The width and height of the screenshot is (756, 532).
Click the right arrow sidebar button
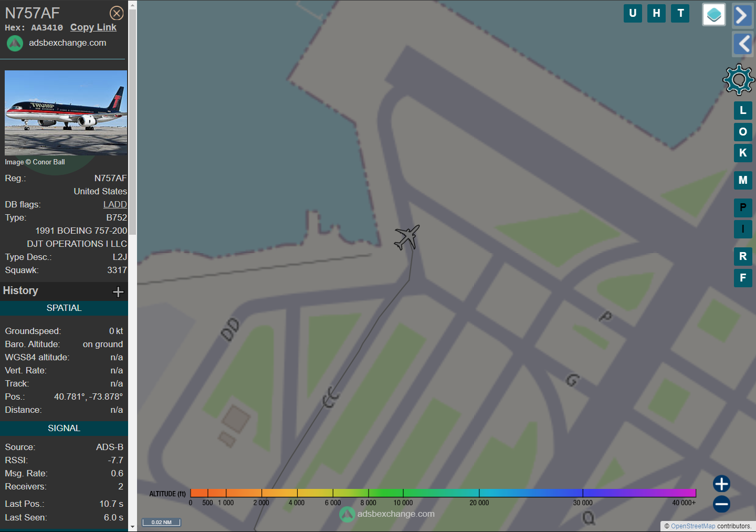(742, 15)
